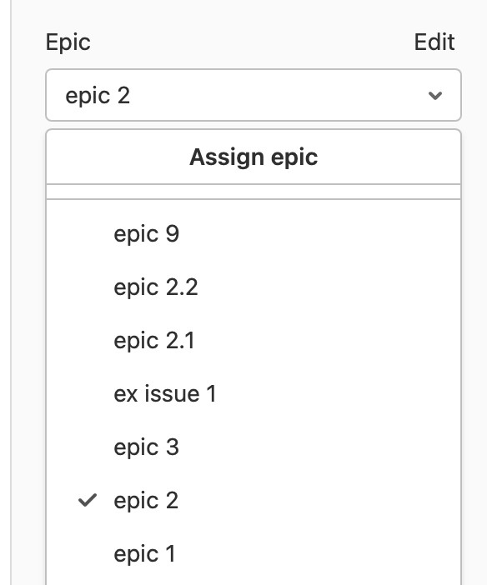Pick 'epic 2.1' from the epic options
487x585 pixels.
(253, 341)
